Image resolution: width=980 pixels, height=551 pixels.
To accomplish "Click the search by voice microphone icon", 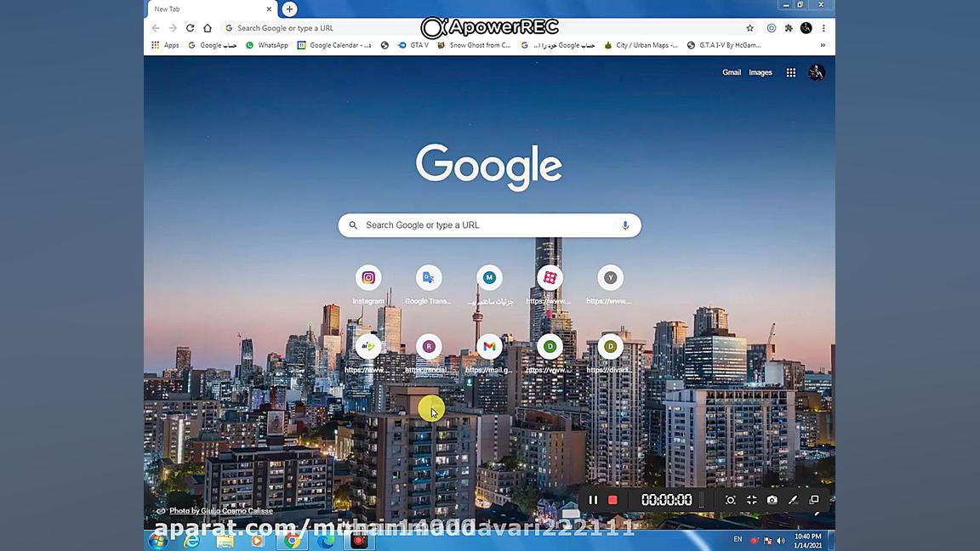I will point(625,224).
